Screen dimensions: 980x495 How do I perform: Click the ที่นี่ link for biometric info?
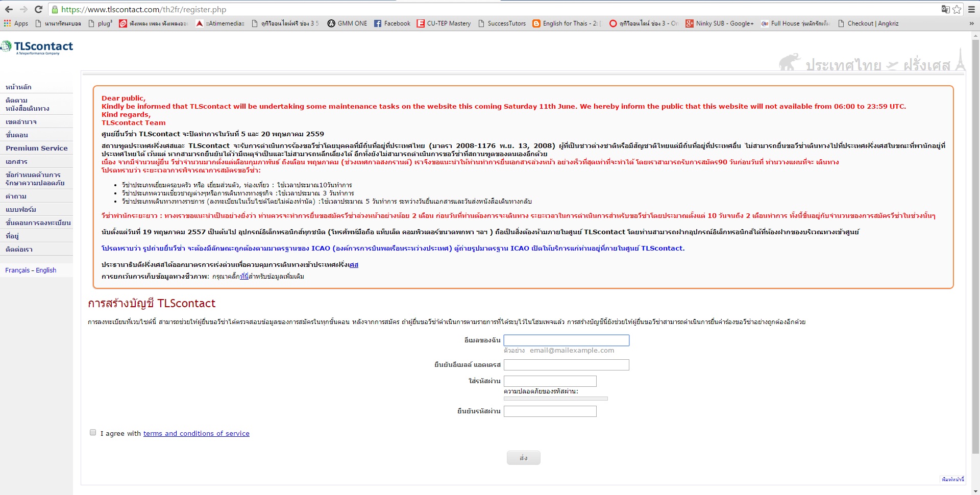[244, 276]
